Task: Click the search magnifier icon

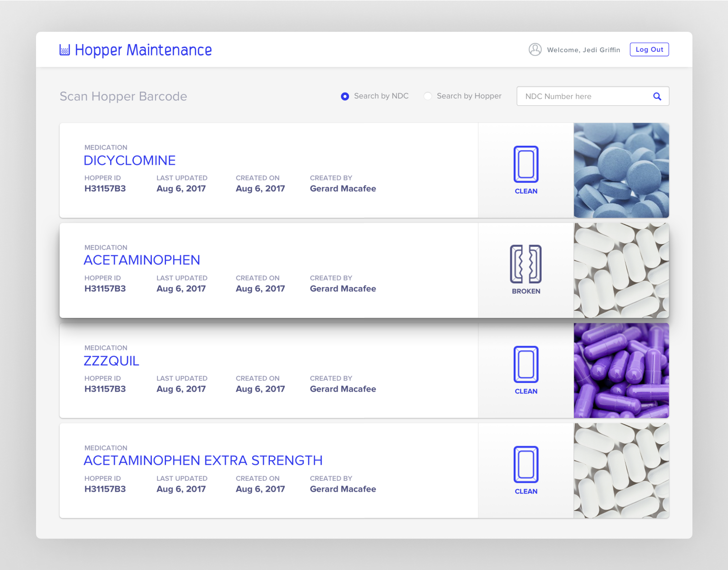Action: [x=657, y=96]
